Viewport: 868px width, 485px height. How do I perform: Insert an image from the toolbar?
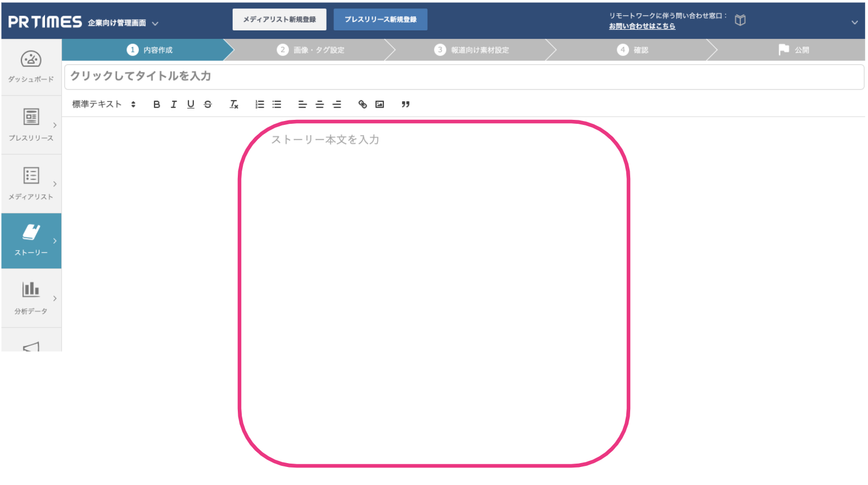click(x=380, y=104)
